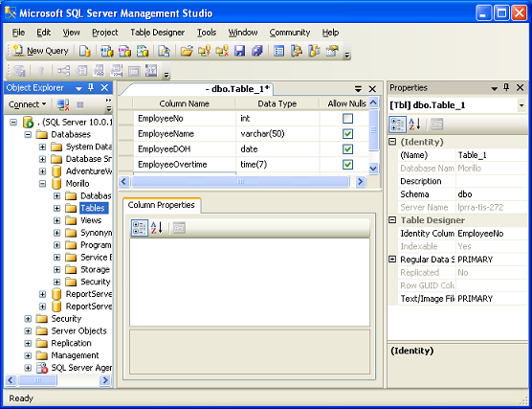This screenshot has width=532, height=409.
Task: Open the Table Designer menu
Action: [158, 33]
